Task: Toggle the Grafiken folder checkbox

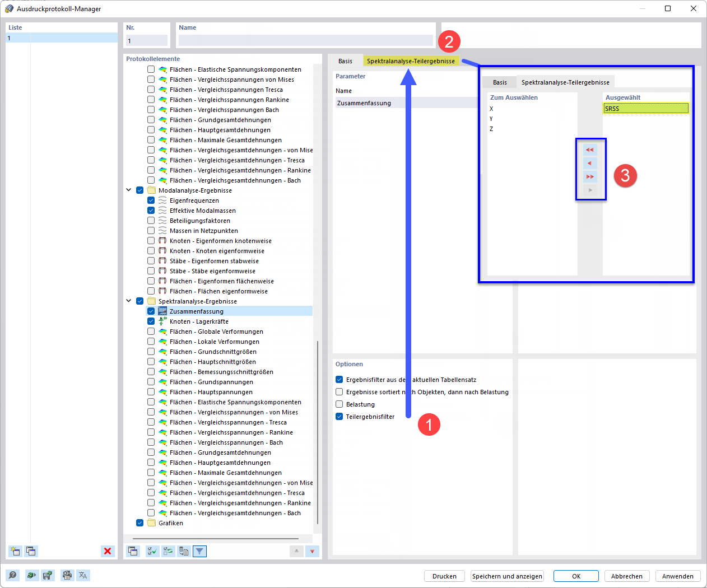Action: pos(139,523)
